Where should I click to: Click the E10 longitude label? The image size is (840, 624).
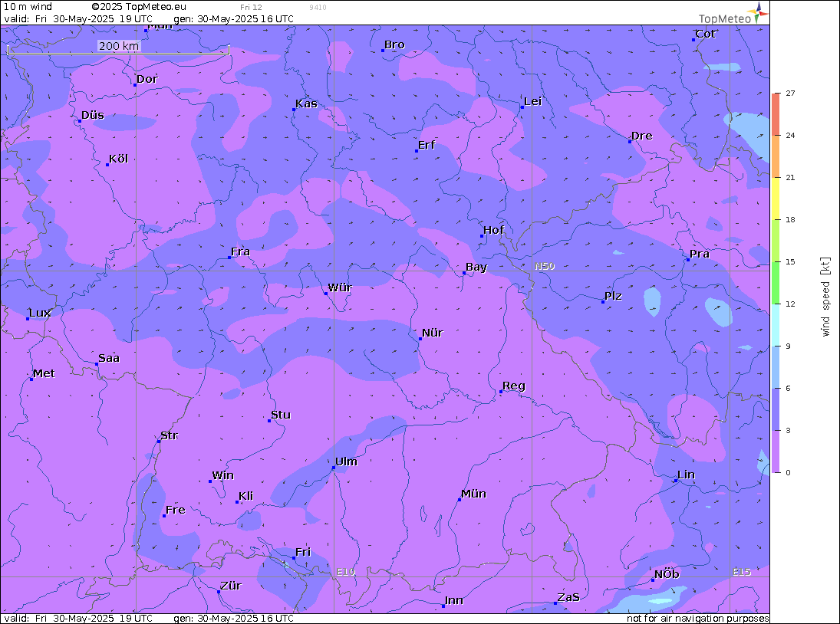(x=346, y=572)
